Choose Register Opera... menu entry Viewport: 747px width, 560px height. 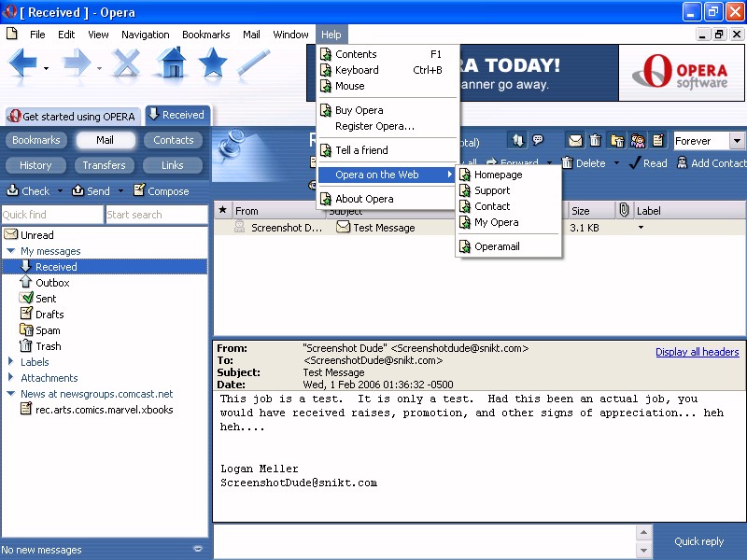[388, 126]
